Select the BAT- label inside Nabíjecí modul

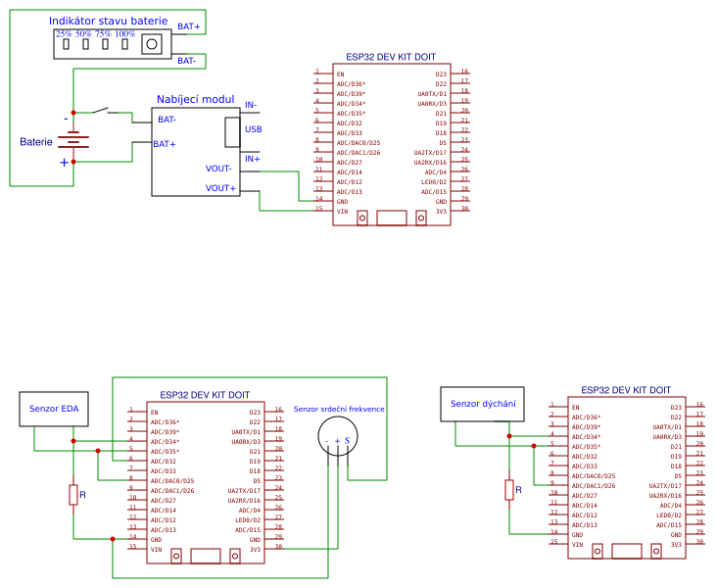tap(167, 120)
